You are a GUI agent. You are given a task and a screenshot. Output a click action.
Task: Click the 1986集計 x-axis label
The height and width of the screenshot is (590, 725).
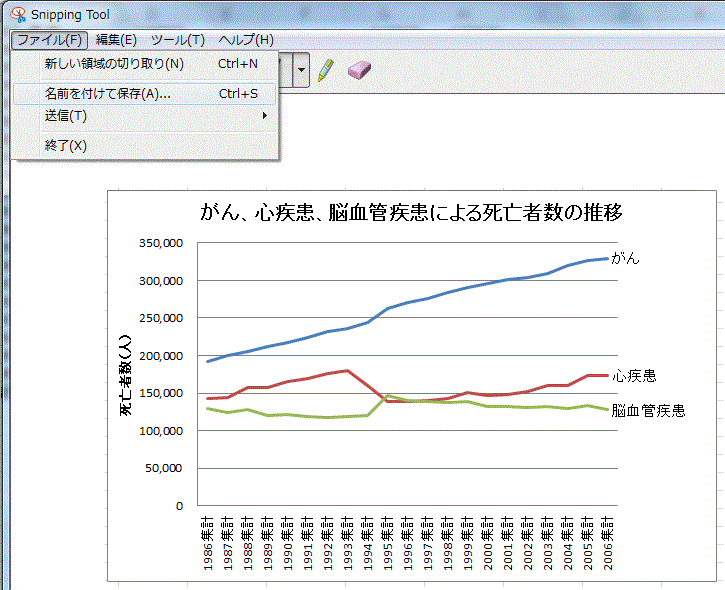[x=208, y=544]
